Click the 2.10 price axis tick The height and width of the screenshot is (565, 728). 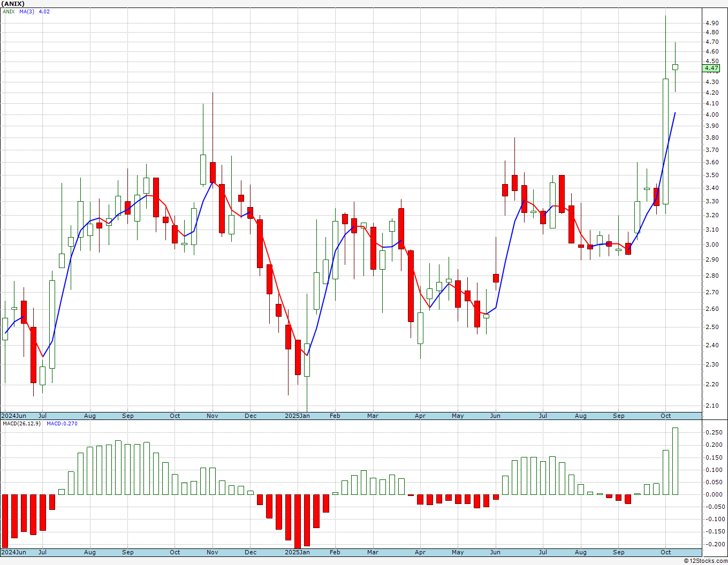click(x=712, y=406)
